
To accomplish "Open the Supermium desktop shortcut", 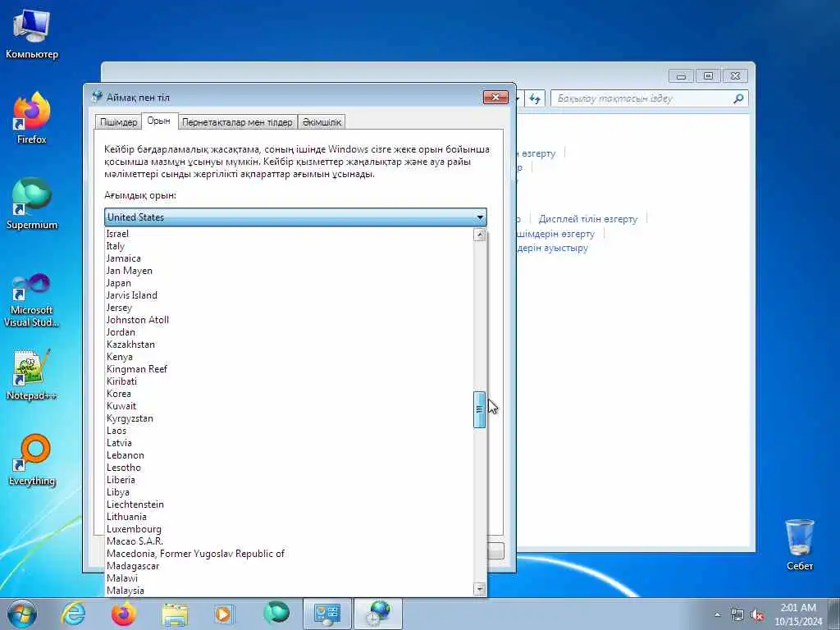I will (x=32, y=203).
